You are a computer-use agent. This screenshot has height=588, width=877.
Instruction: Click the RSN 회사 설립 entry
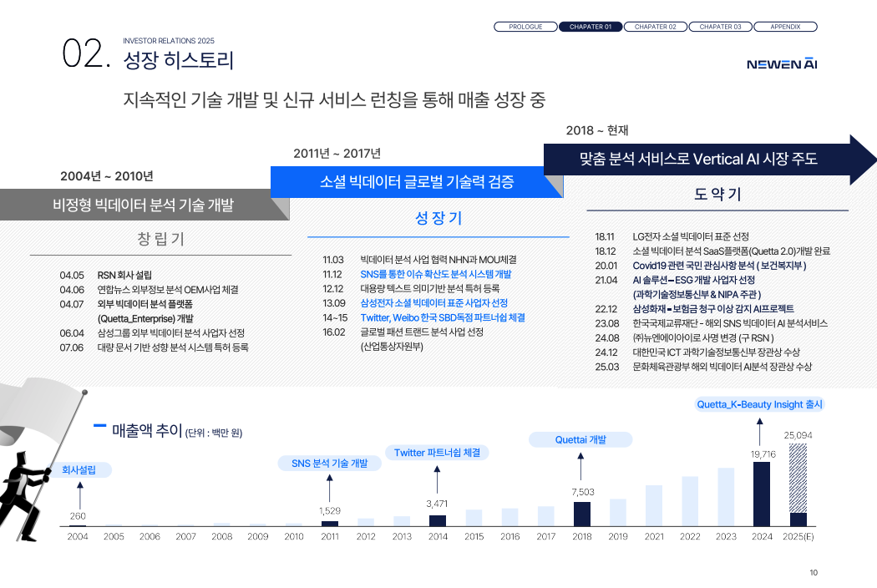(x=124, y=276)
